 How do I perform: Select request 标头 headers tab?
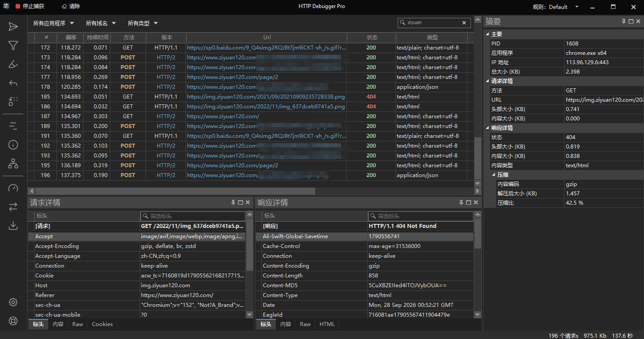tap(38, 324)
